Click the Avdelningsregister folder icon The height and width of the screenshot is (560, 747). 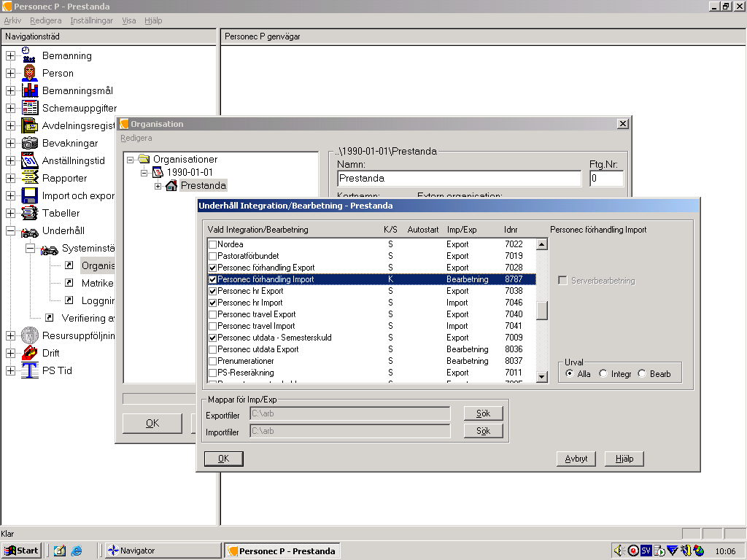[29, 125]
